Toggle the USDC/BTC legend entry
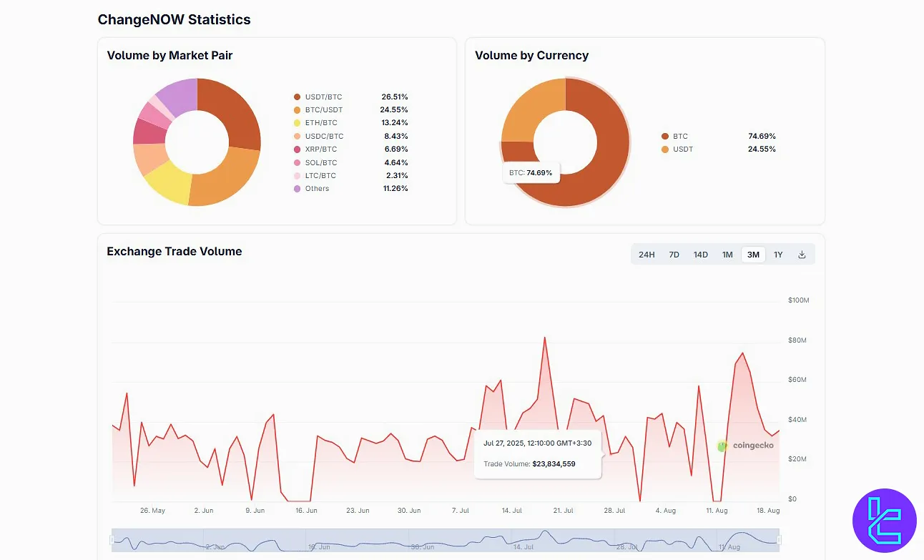This screenshot has width=924, height=560. 318,136
